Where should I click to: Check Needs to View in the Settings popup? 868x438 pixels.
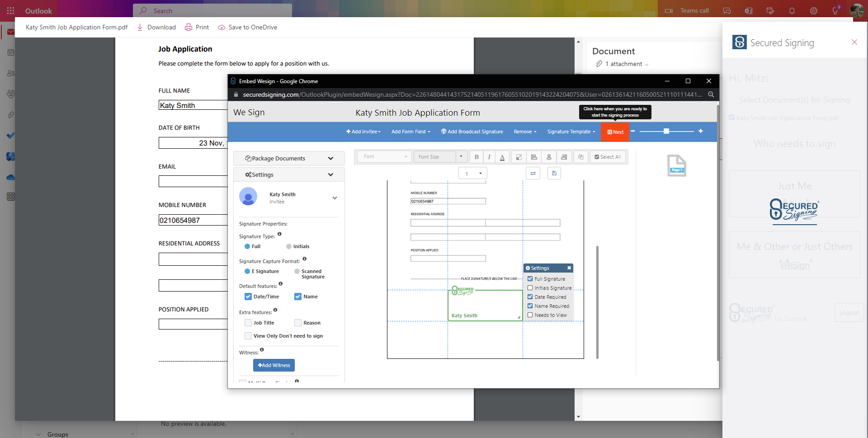[x=530, y=315]
